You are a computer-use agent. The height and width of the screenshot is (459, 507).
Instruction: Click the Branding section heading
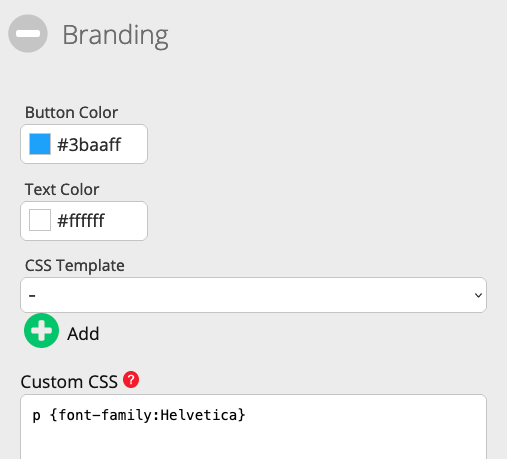point(115,35)
